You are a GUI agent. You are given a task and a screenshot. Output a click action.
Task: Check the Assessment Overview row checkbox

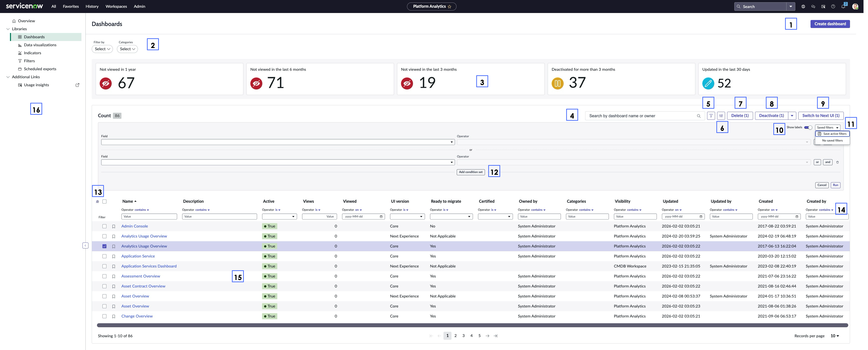(104, 276)
